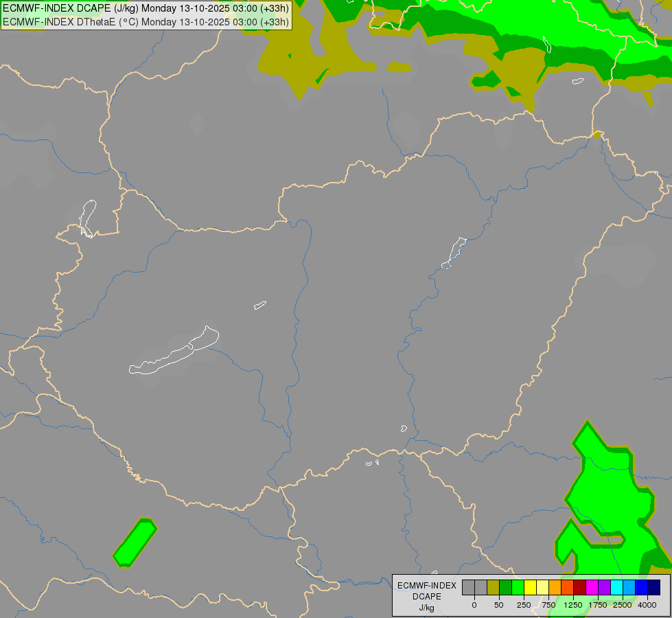Viewport: 672px width, 618px height.
Task: Select the dark red legend swatch
Action: coord(580,587)
